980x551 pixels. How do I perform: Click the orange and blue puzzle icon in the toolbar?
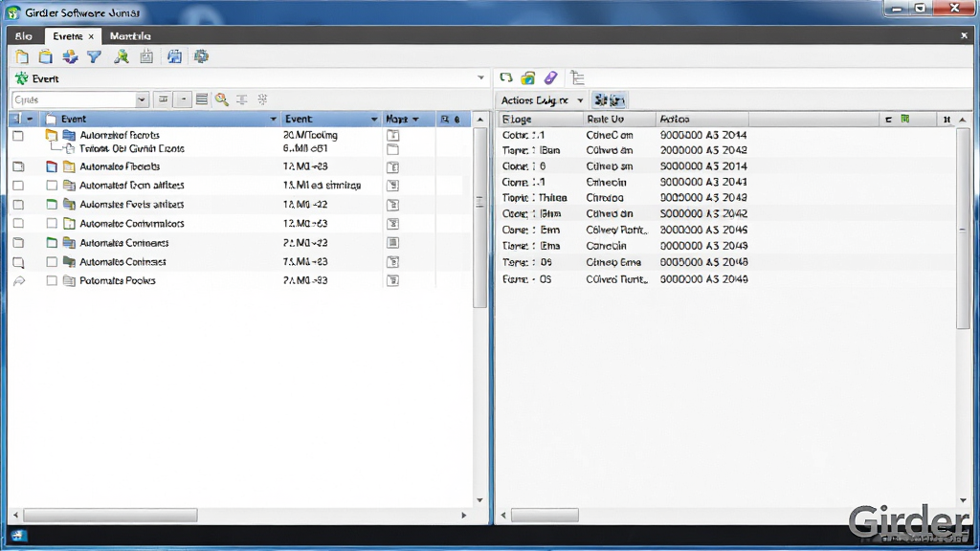click(70, 56)
